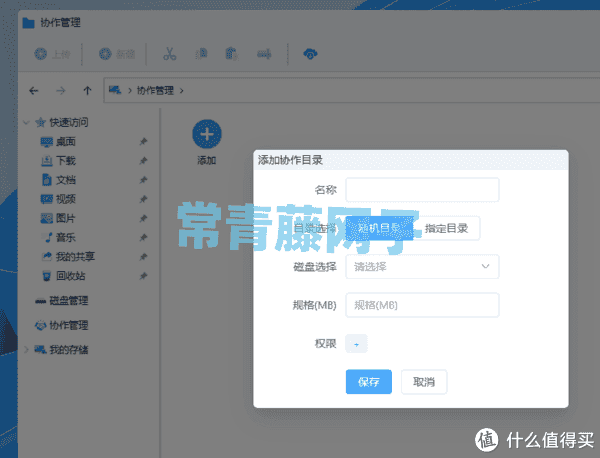
Task: Unpin 我的共享 using its pin icon
Action: tap(143, 256)
